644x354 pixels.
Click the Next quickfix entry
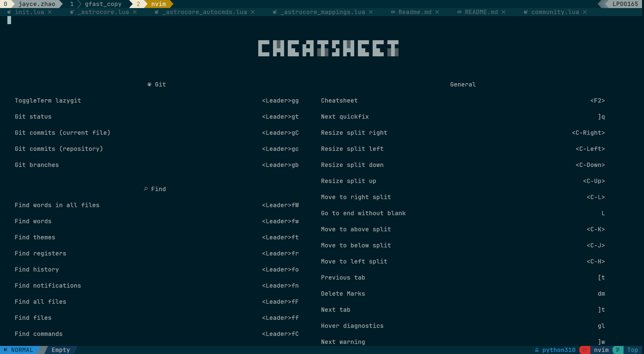[x=345, y=117]
